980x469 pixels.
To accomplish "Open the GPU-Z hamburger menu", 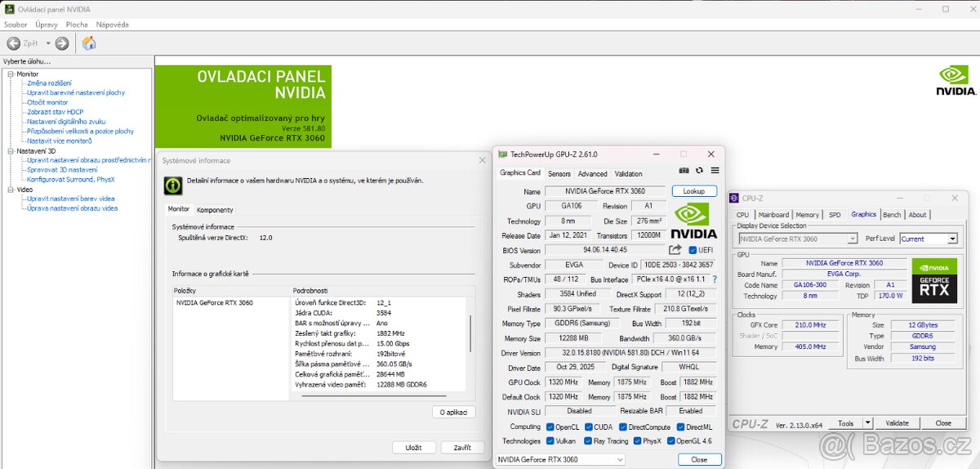I will (715, 171).
